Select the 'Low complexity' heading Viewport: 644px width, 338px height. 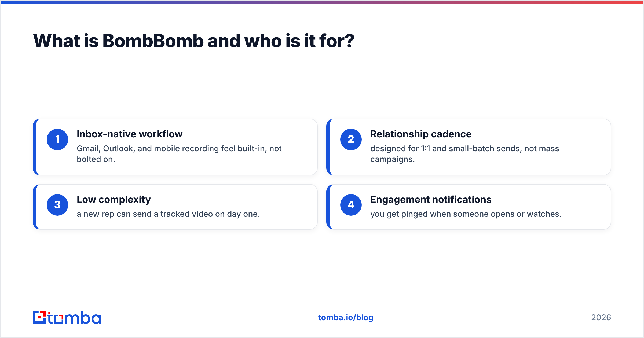coord(114,200)
